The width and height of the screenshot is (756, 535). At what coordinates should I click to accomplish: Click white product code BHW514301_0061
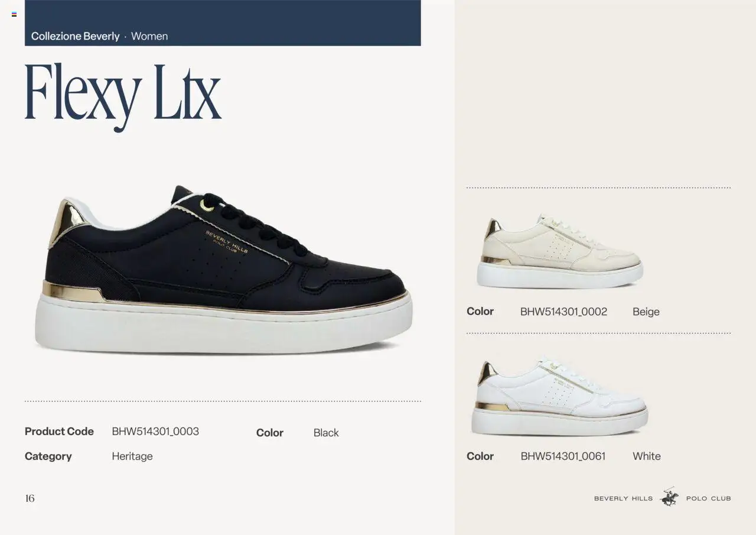click(563, 456)
